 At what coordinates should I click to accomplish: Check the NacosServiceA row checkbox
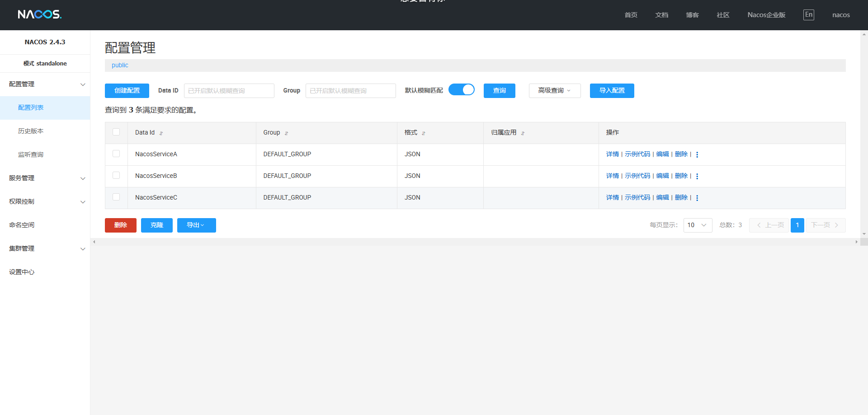click(x=116, y=154)
